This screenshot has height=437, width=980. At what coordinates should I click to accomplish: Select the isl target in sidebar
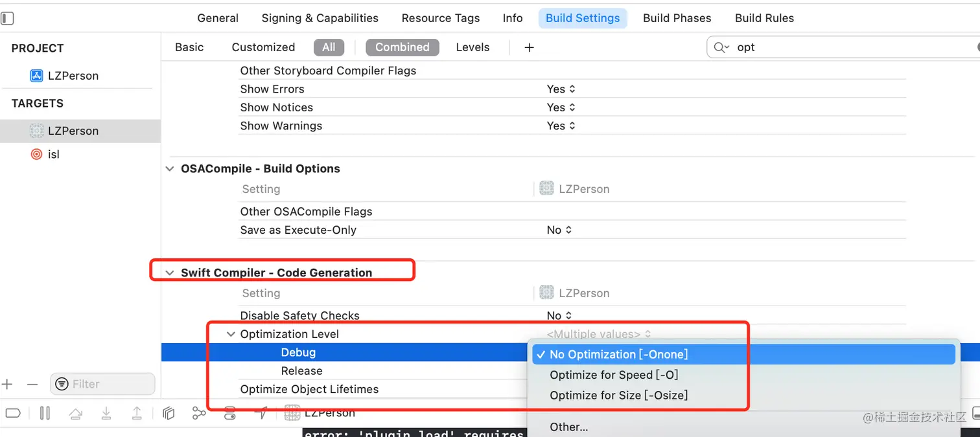click(53, 155)
